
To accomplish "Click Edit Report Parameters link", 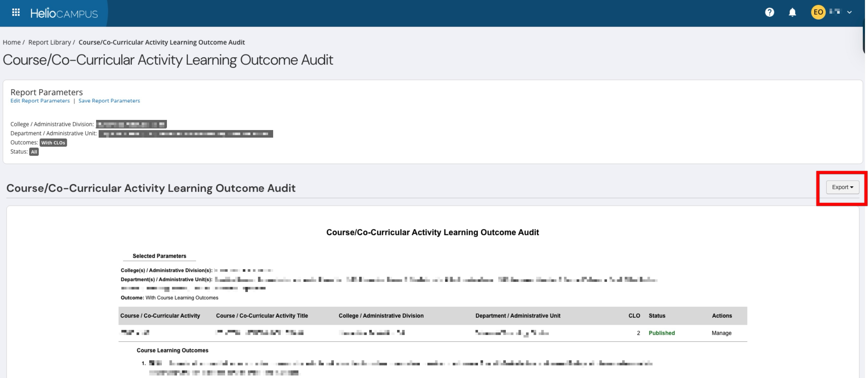I will 40,100.
